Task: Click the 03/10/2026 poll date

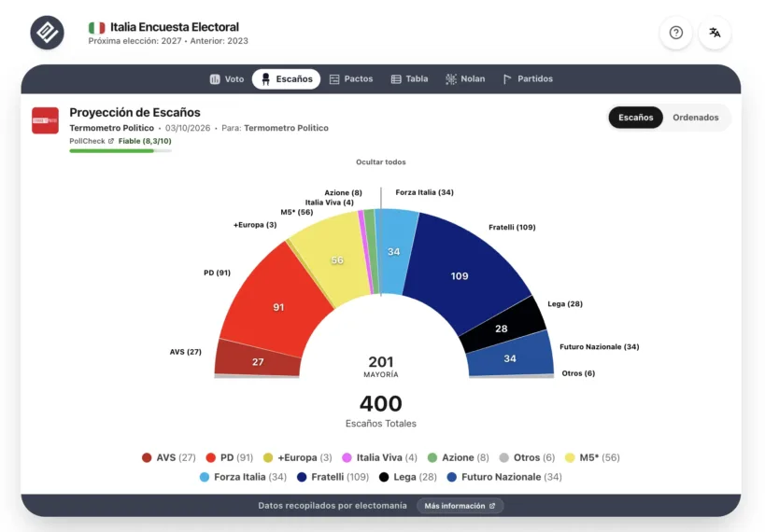Action: point(188,128)
